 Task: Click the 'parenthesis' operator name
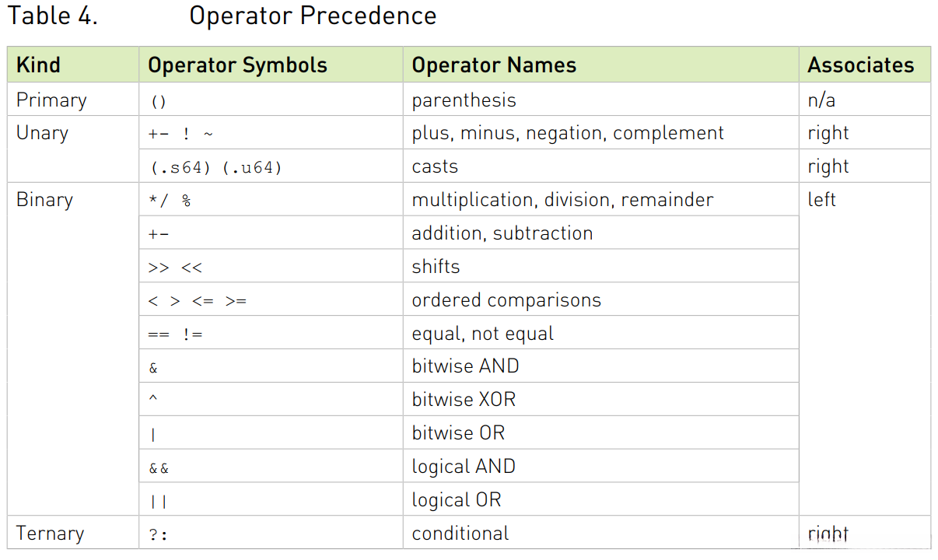[464, 100]
